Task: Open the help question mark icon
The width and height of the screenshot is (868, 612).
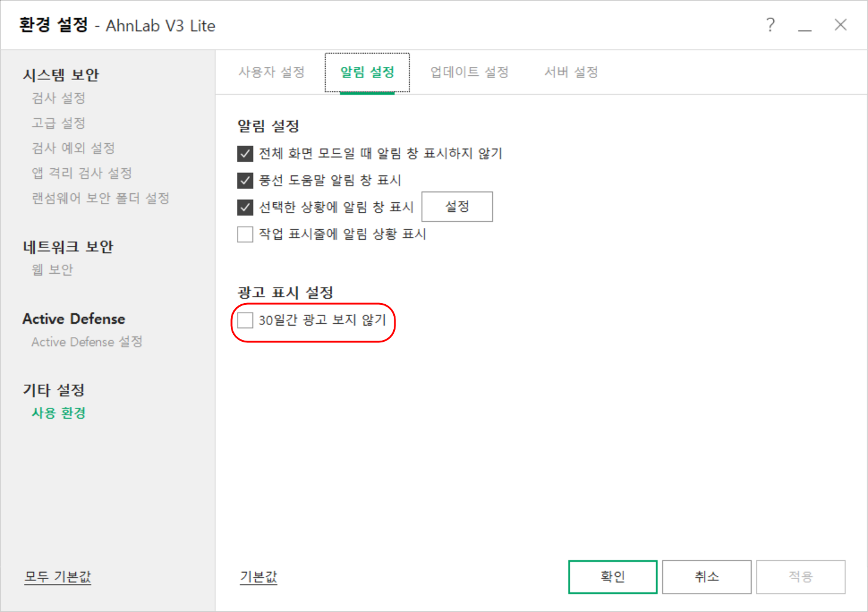Action: [770, 25]
